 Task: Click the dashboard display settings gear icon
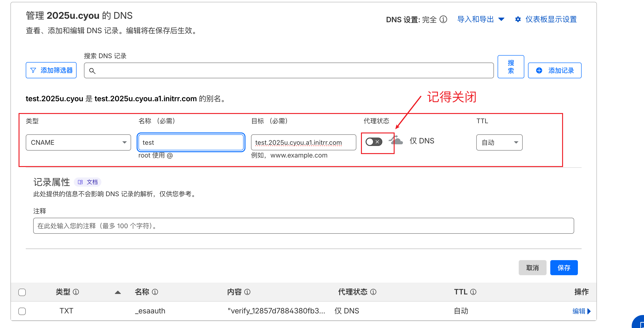point(518,19)
